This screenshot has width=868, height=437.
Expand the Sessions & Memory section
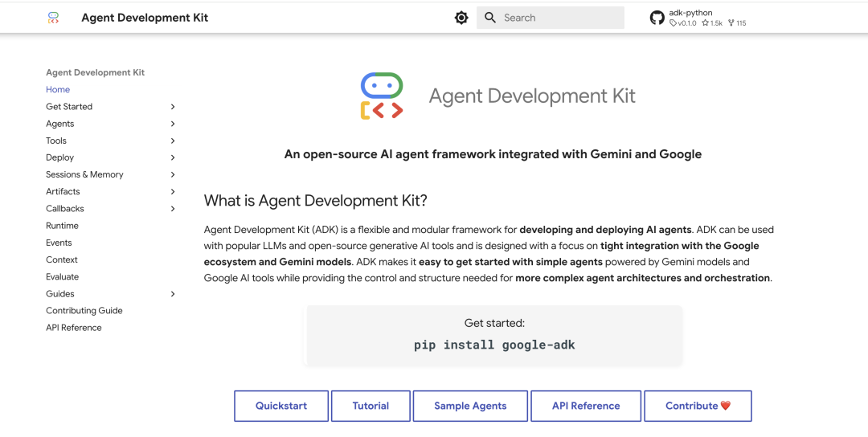pyautogui.click(x=173, y=174)
